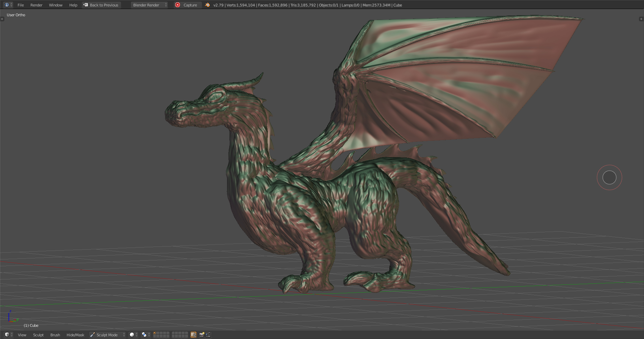Click the Blender logo icon

207,5
